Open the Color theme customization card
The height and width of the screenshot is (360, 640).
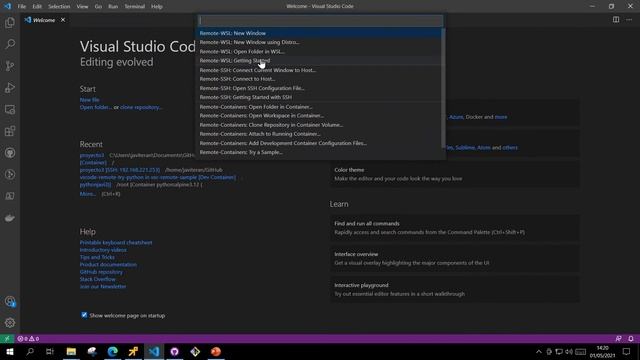click(454, 174)
